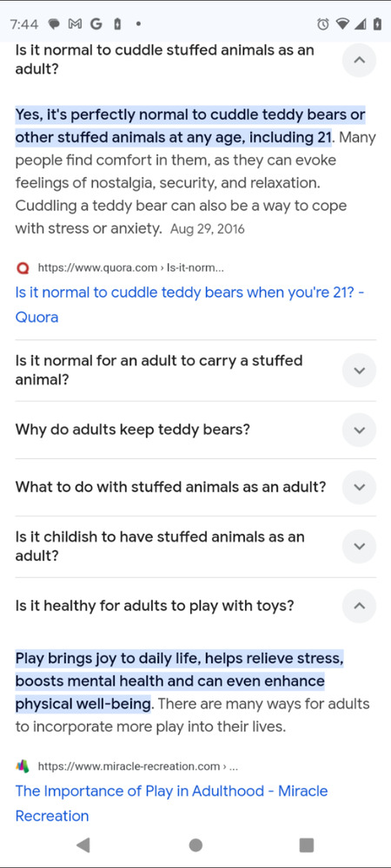Image resolution: width=391 pixels, height=868 pixels.
Task: Tap the Gmail notification icon in status bar
Action: (75, 24)
